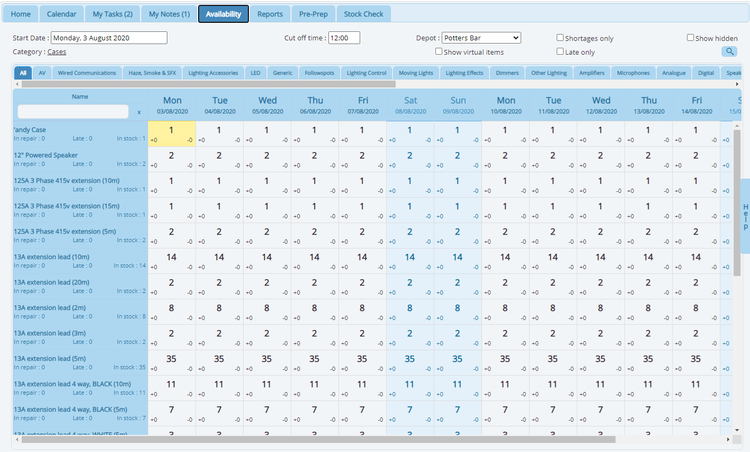Click the Cases category link
The width and height of the screenshot is (750, 452).
pos(57,51)
